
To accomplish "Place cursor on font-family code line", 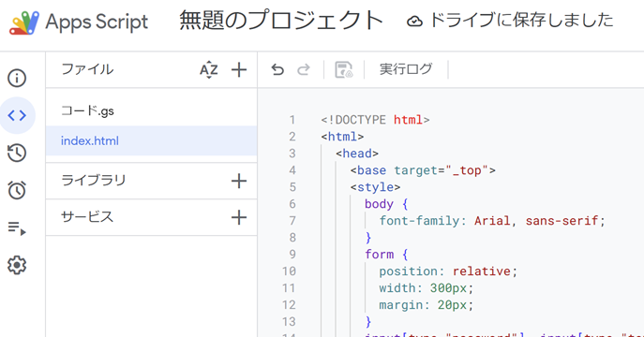I will 492,221.
